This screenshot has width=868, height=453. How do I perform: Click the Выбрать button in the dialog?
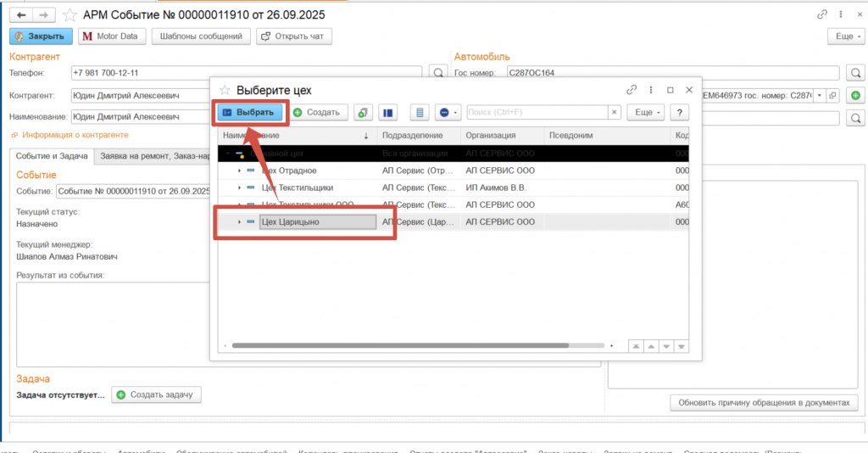(x=248, y=112)
